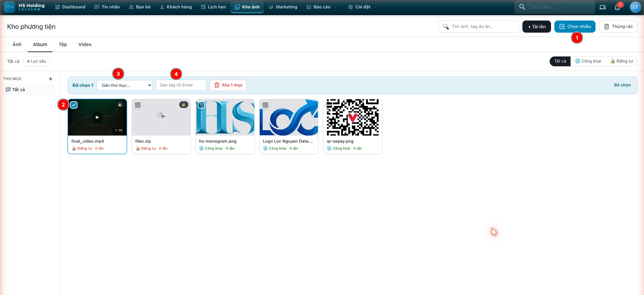Switch to the Ảnh tab
This screenshot has height=295, width=644.
tap(17, 44)
